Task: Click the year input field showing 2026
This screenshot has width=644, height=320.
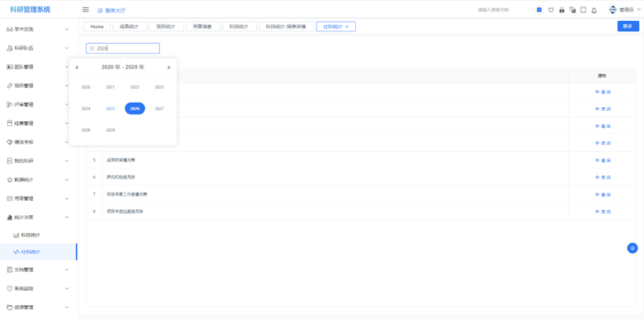Action: tap(123, 48)
